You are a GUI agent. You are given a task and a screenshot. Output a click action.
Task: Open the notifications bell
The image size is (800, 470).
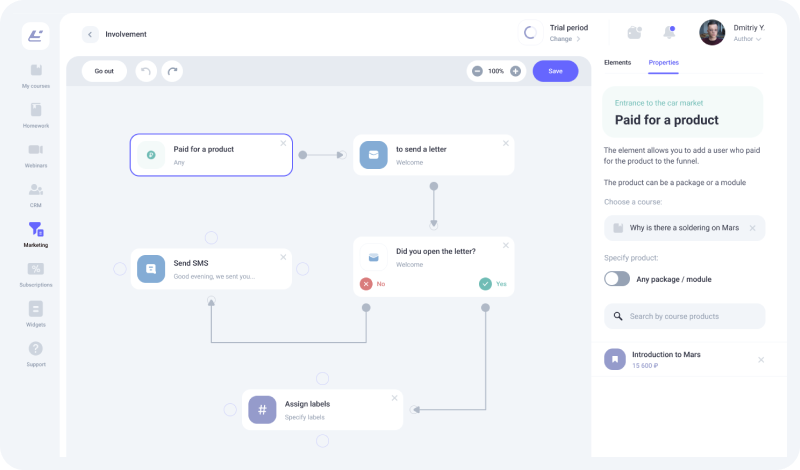click(x=668, y=32)
